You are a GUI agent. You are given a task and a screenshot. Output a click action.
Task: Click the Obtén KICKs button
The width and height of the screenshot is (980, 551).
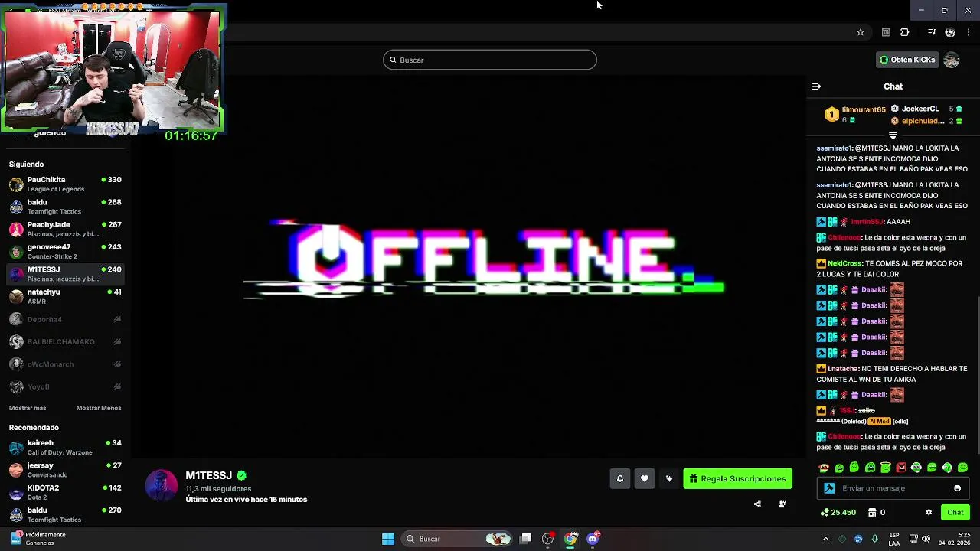tap(907, 60)
